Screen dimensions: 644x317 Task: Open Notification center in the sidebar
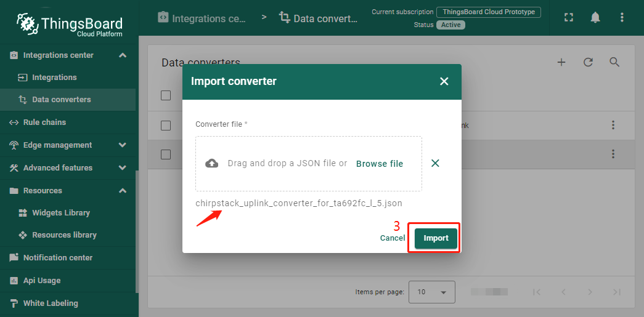click(68, 257)
